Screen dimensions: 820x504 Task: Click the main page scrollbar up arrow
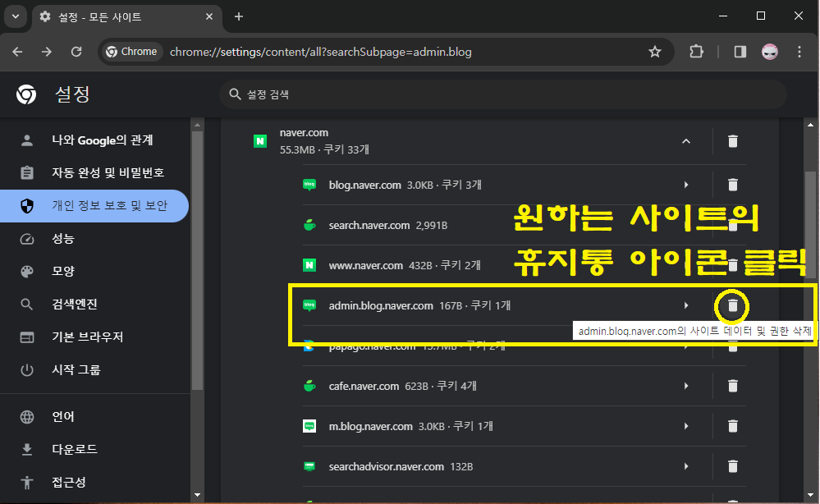point(810,125)
